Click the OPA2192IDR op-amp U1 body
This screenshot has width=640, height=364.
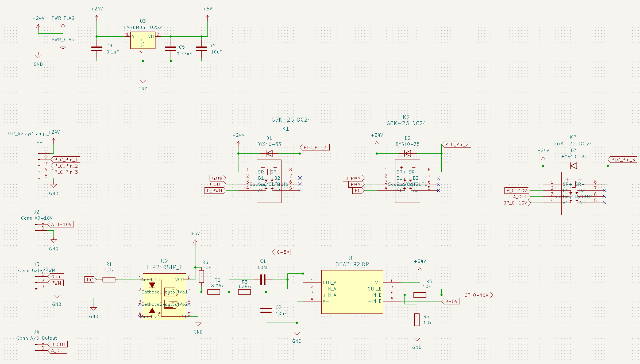click(x=352, y=292)
